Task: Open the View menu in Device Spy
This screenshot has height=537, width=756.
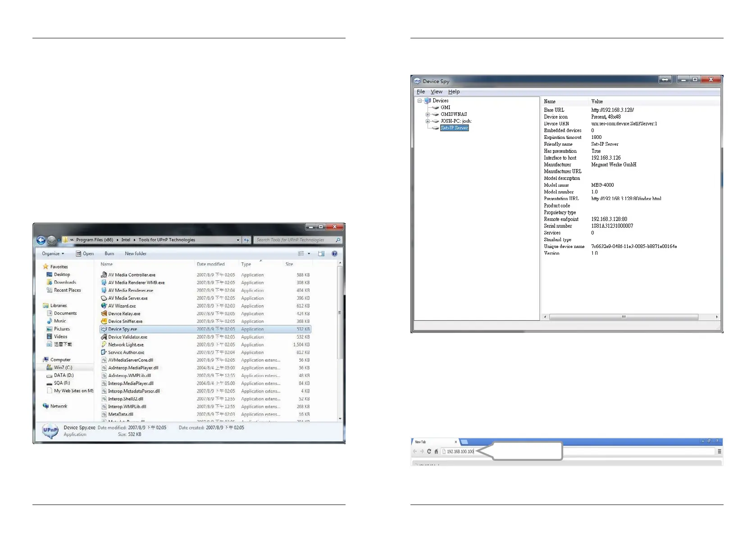Action: 436,92
